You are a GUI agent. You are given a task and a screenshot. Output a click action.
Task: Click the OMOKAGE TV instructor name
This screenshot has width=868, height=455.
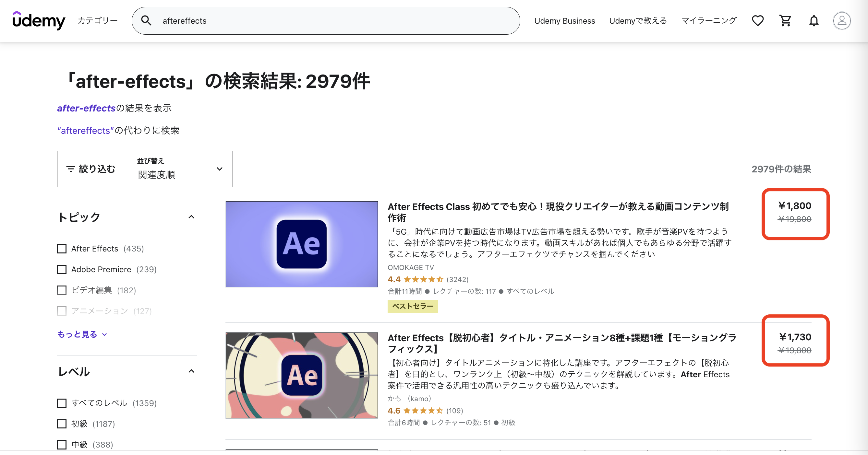pyautogui.click(x=411, y=268)
